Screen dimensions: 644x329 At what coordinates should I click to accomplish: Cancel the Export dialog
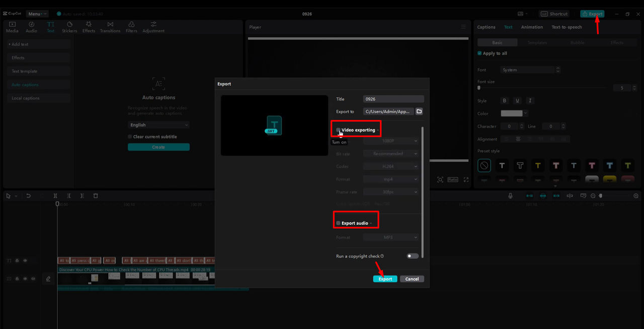[x=412, y=279]
